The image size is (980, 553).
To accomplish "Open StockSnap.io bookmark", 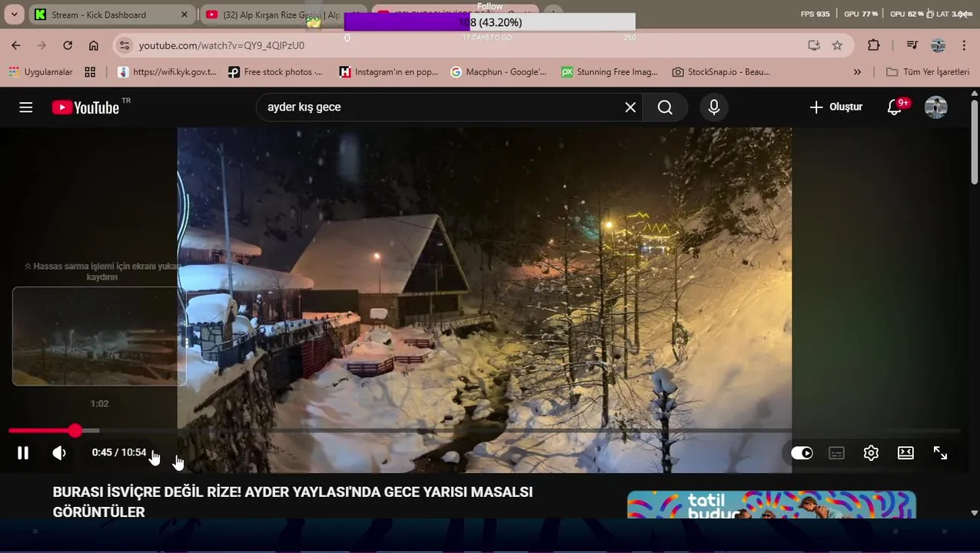I will coord(721,71).
